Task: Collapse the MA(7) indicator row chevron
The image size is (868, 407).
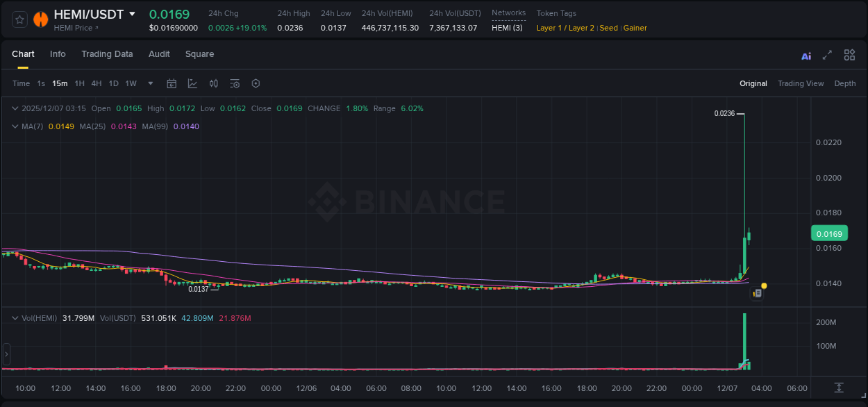Action: tap(15, 126)
